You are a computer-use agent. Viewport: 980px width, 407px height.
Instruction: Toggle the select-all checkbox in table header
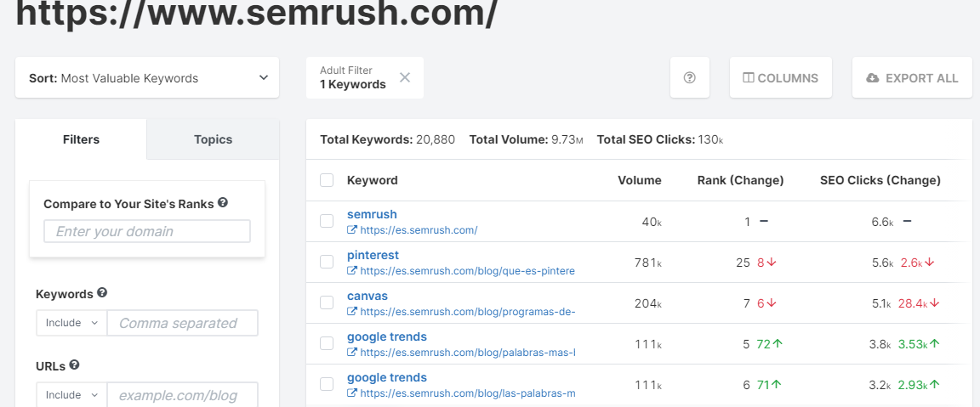(x=327, y=180)
